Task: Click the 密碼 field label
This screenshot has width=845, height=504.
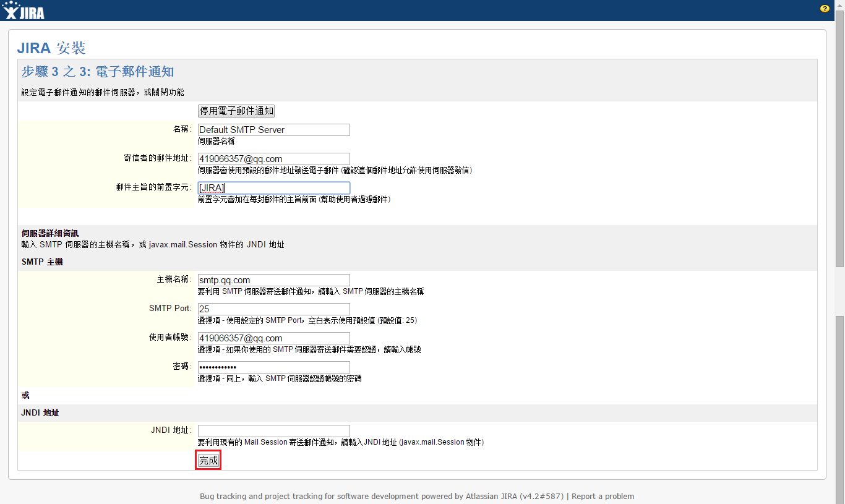Action: pos(182,366)
